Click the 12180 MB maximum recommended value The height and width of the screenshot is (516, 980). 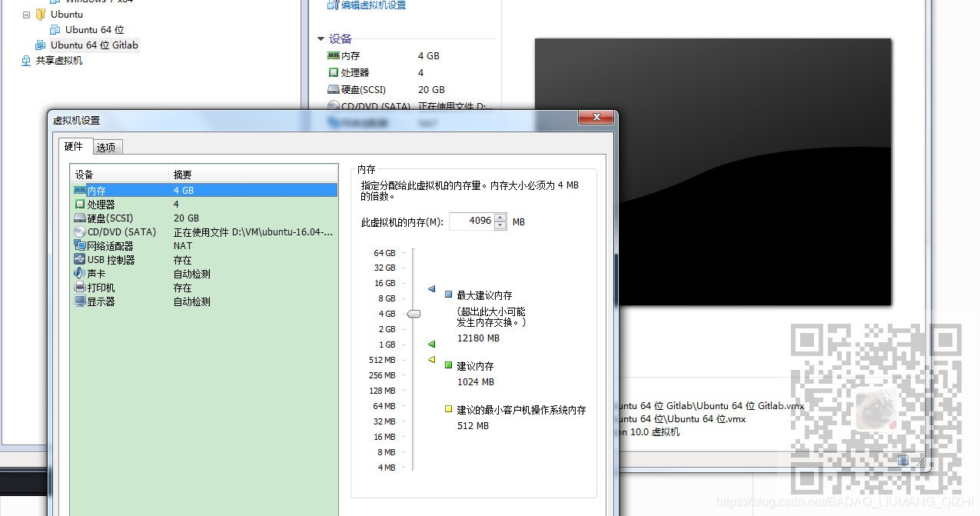[x=478, y=338]
